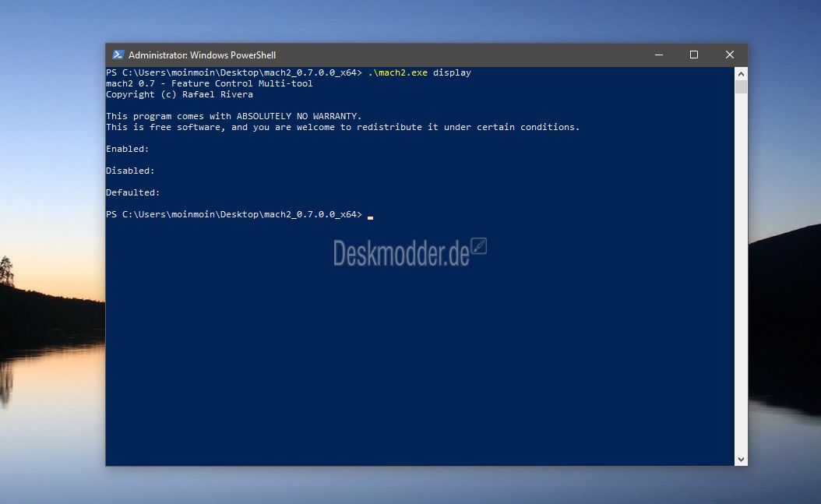
Task: Click the vertical scrollbar thumb
Action: [x=741, y=87]
